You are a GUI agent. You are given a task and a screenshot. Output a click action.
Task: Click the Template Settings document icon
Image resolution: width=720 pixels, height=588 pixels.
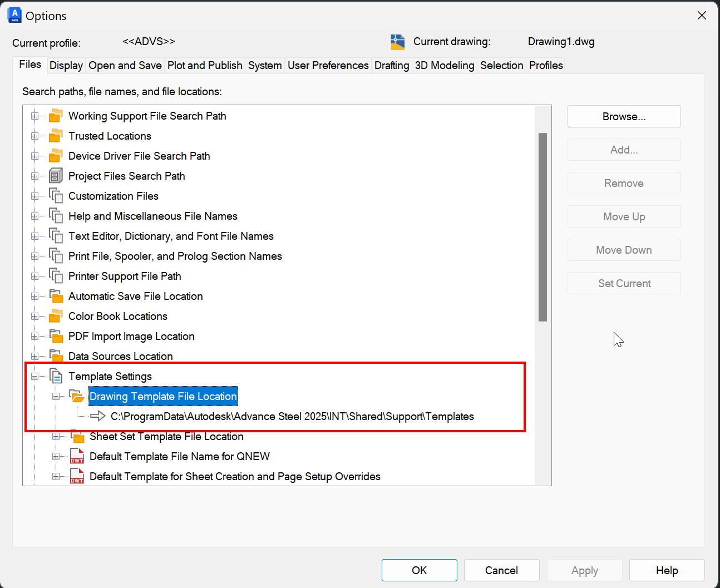56,376
